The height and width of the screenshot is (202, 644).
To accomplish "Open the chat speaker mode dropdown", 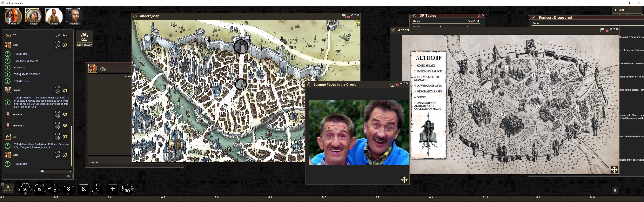I will [56, 171].
